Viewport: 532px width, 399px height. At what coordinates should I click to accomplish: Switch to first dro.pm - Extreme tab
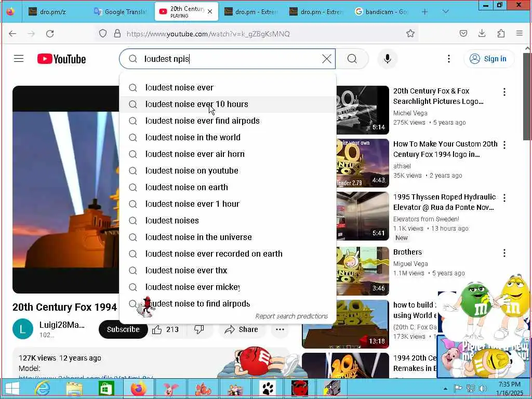pos(251,11)
